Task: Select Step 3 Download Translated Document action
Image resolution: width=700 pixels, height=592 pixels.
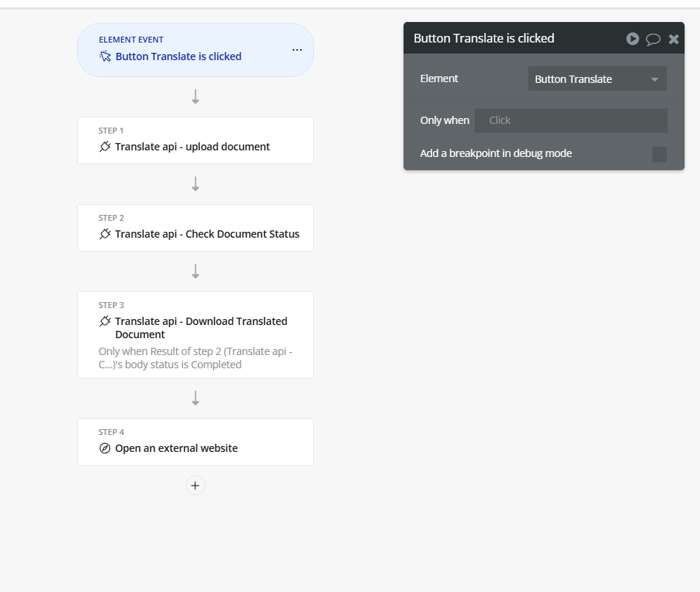Action: [x=195, y=335]
